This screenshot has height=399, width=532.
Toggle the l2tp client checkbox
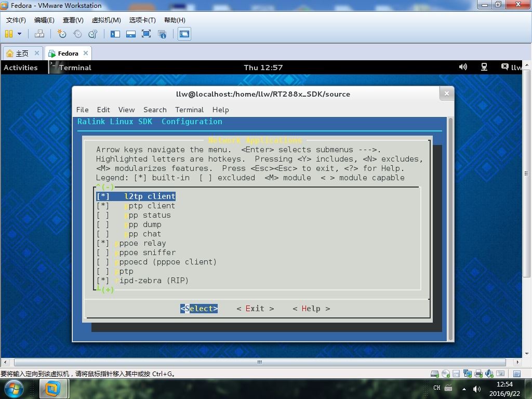tap(103, 196)
